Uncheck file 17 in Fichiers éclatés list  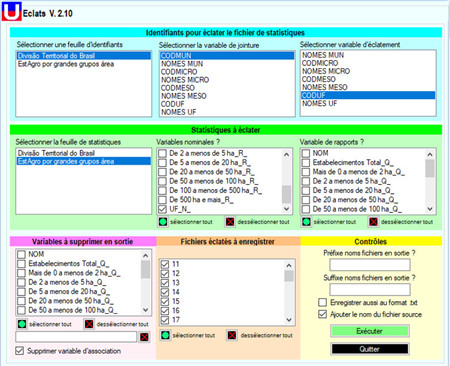(165, 320)
